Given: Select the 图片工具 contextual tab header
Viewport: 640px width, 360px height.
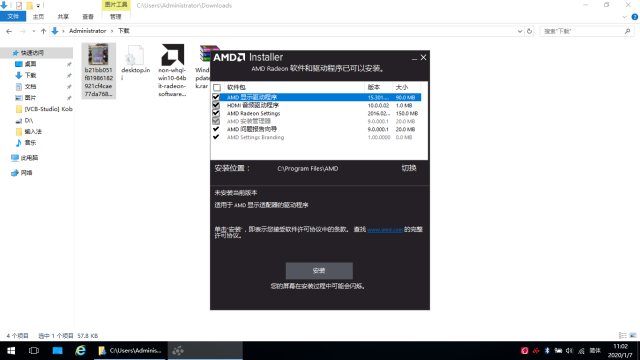Looking at the screenshot, I should tap(116, 5).
